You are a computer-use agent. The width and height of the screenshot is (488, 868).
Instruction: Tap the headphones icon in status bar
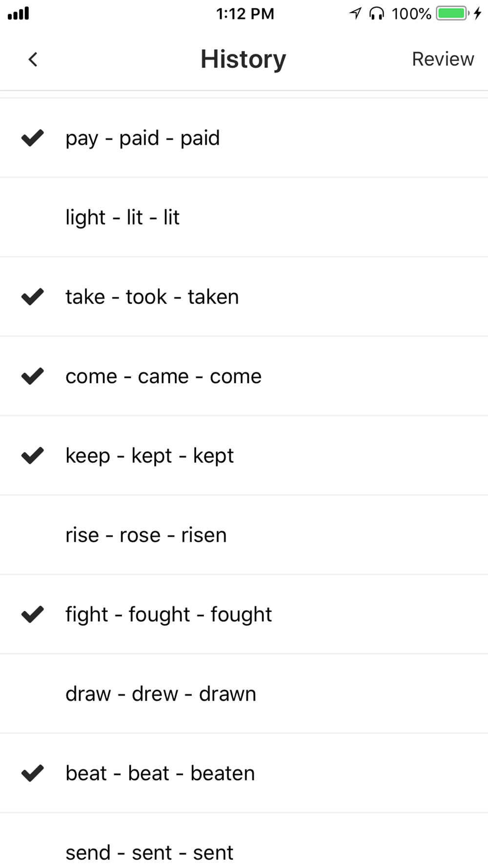point(377,13)
